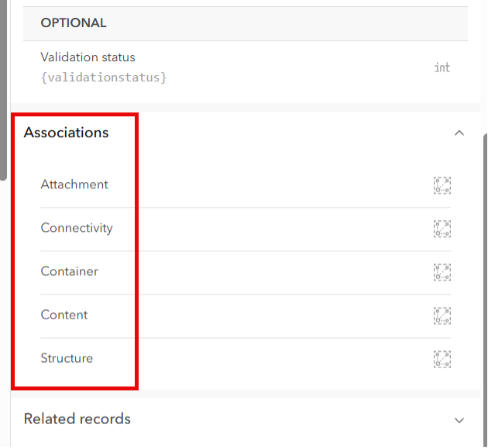This screenshot has width=488, height=448.
Task: Click the Associations section heading
Action: [x=67, y=133]
